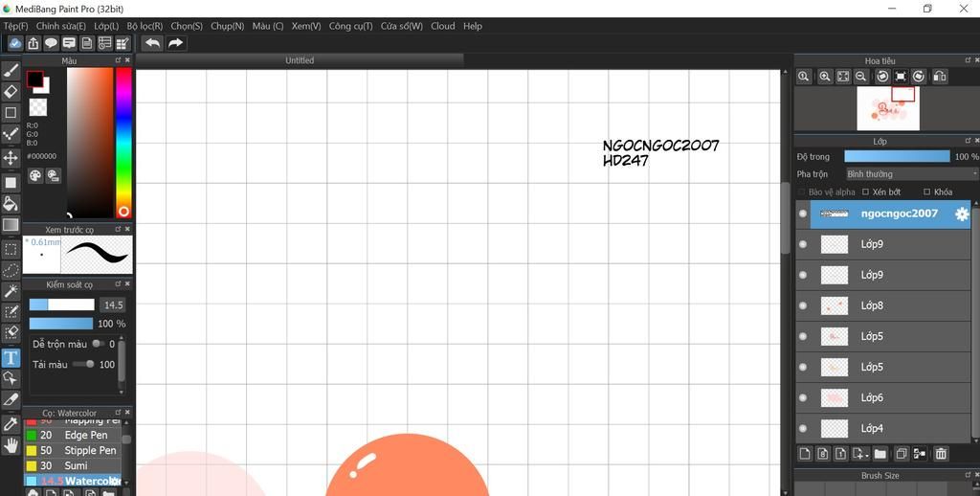Select the Edge Pen brush
The width and height of the screenshot is (980, 496).
[x=73, y=436]
